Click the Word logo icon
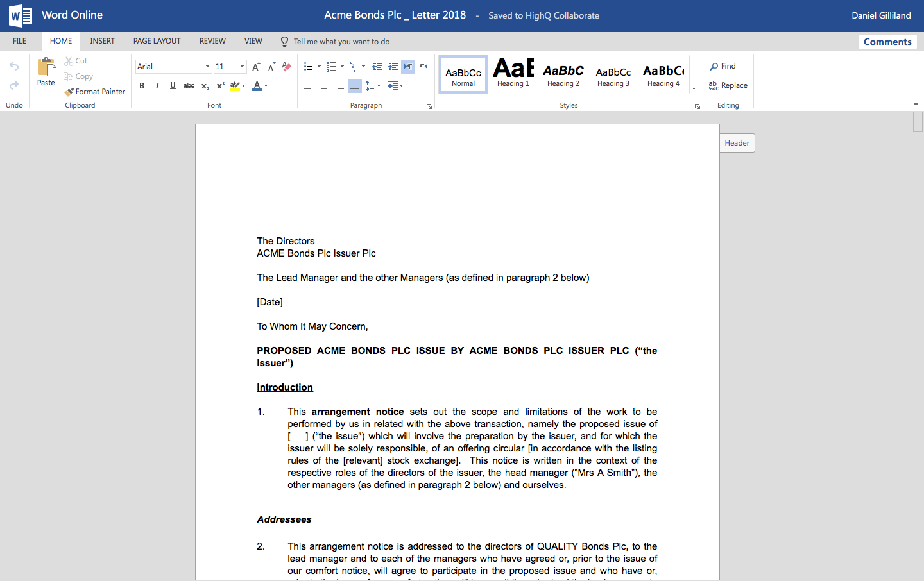This screenshot has width=924, height=581. pyautogui.click(x=21, y=15)
